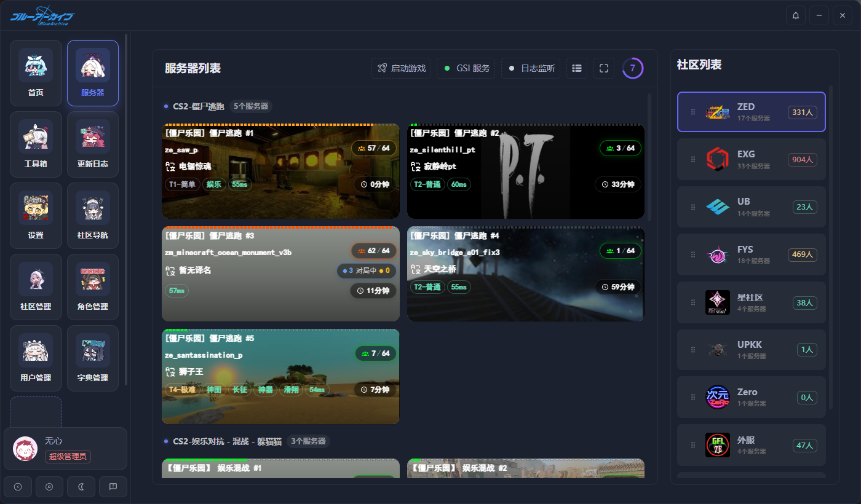Click the T4-极难 difficulty tag
Image resolution: width=861 pixels, height=504 pixels.
coord(183,390)
